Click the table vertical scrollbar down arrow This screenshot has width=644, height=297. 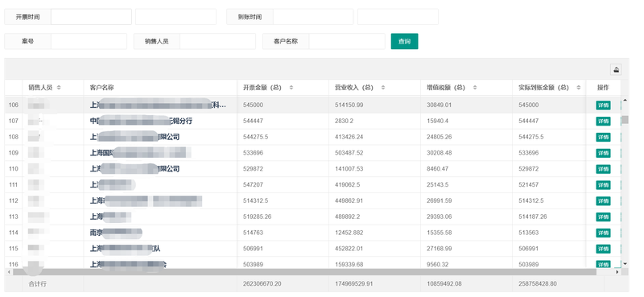click(x=625, y=263)
